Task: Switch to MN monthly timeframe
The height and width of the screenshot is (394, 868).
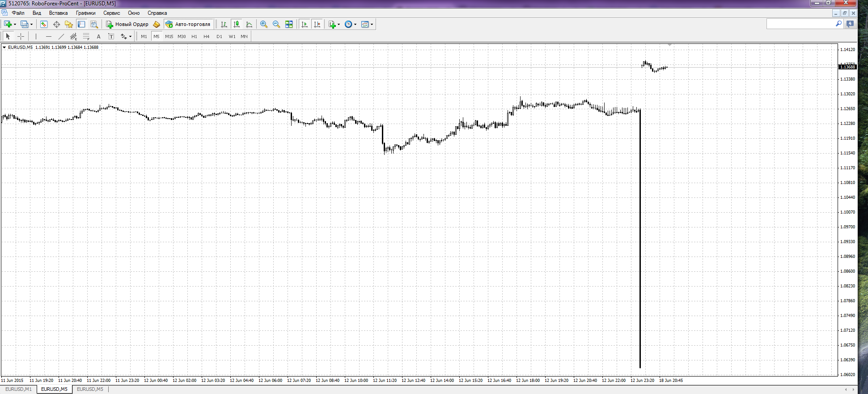Action: (244, 36)
